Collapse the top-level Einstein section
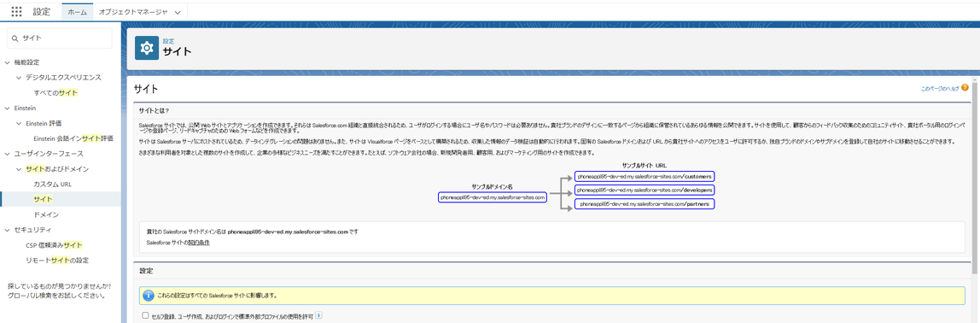Image resolution: width=980 pixels, height=323 pixels. pyautogui.click(x=7, y=109)
